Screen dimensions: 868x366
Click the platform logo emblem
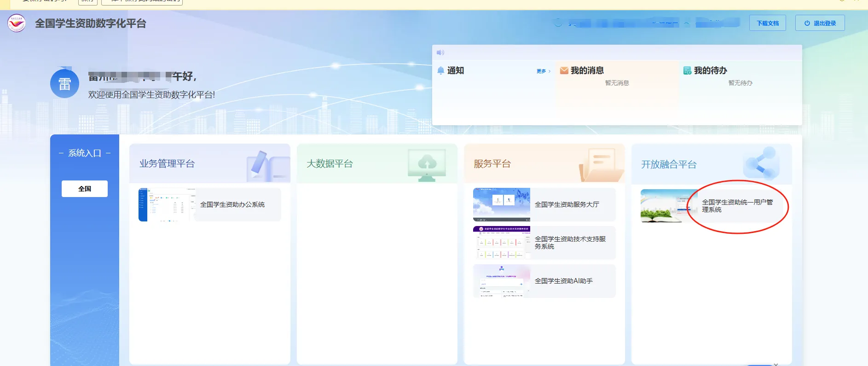click(17, 23)
